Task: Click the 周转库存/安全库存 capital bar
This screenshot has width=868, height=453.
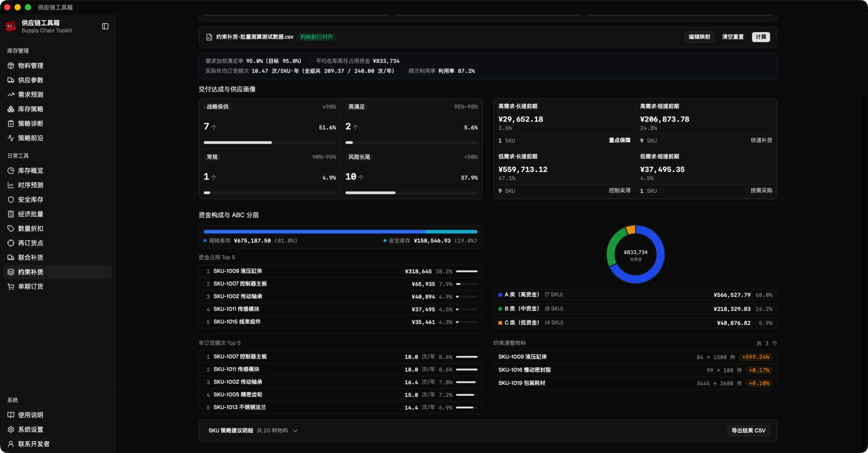Action: pyautogui.click(x=340, y=232)
